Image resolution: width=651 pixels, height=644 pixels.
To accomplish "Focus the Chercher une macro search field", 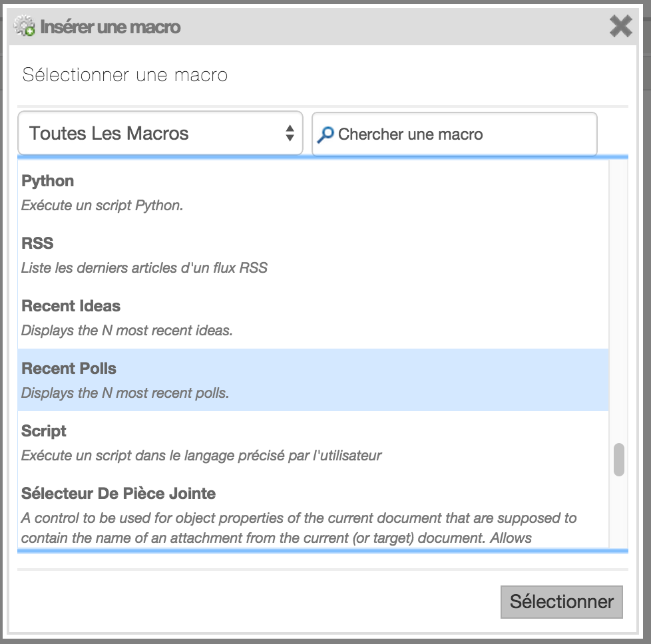I will point(454,134).
